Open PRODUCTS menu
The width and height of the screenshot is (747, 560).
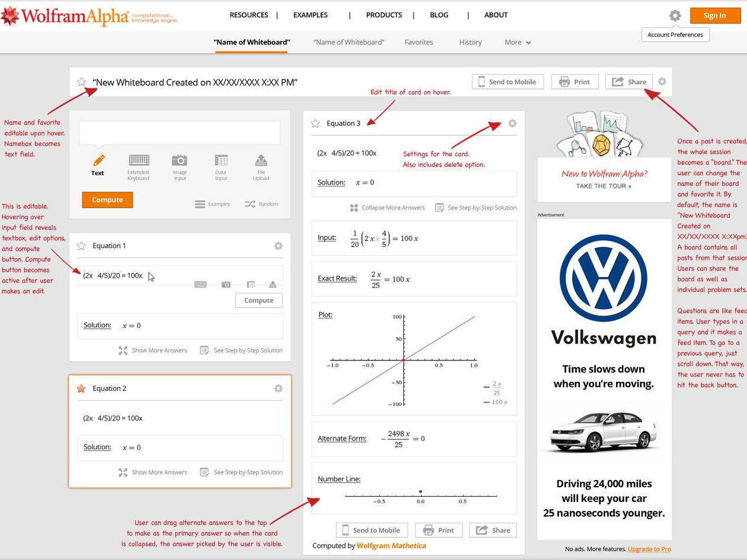[384, 15]
